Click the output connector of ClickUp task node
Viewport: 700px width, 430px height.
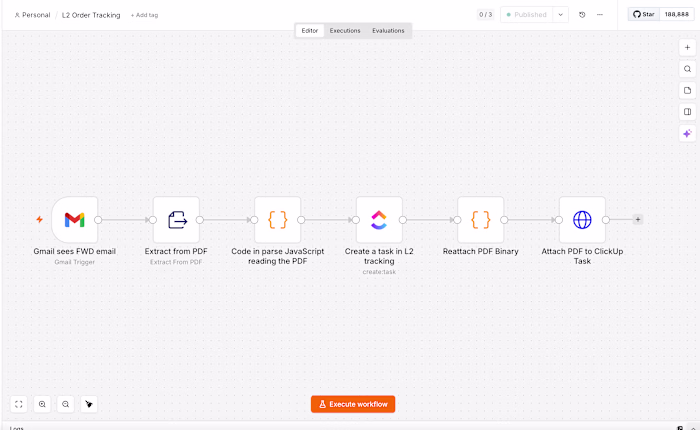tap(403, 220)
